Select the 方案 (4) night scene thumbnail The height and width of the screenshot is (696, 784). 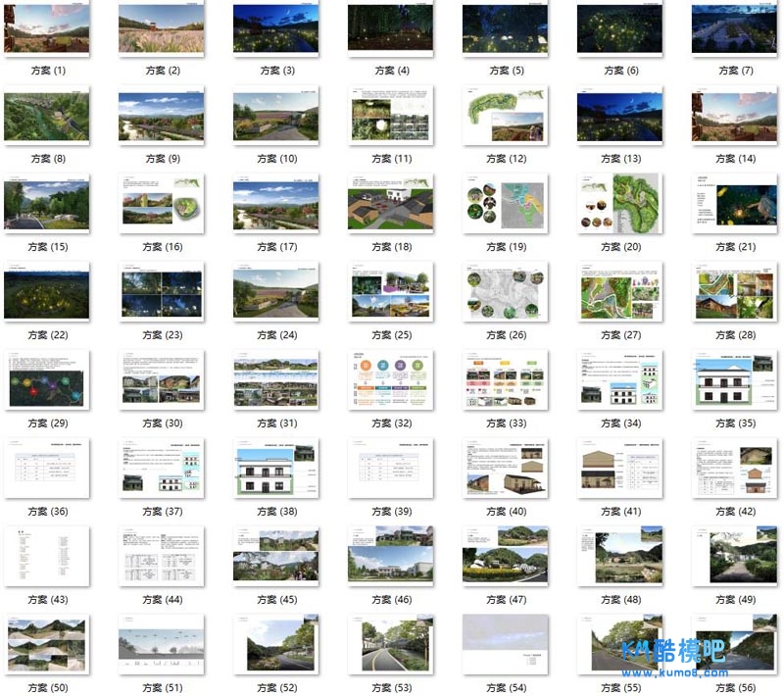390,28
